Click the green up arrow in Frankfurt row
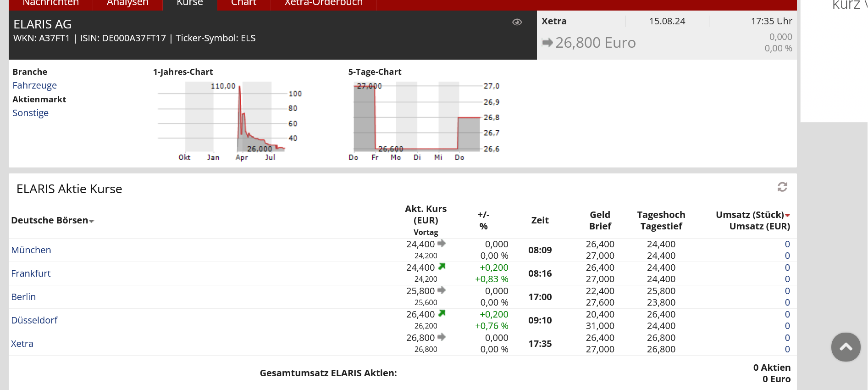868x390 pixels. (442, 267)
